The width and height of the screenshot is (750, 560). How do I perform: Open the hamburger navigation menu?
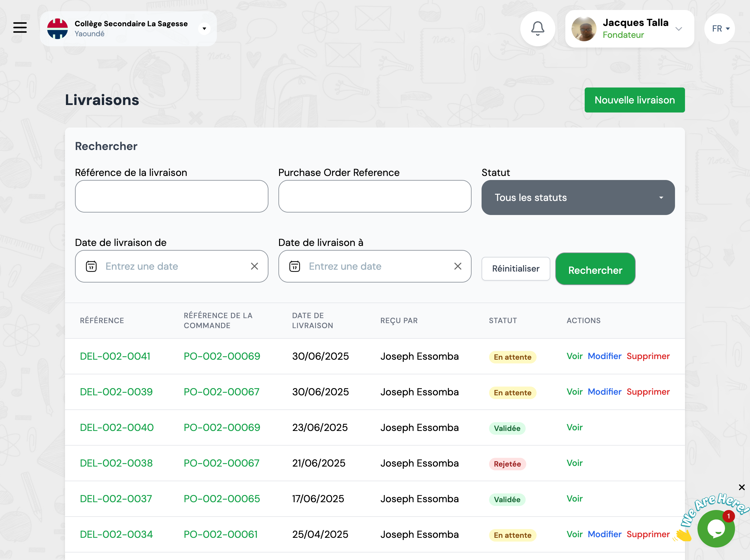click(x=20, y=27)
